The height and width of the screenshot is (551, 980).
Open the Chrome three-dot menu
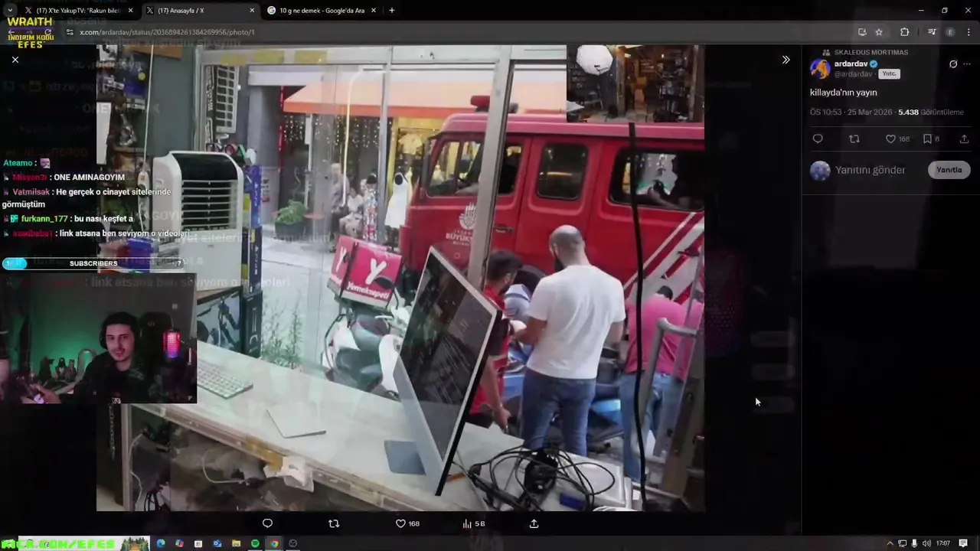[969, 32]
